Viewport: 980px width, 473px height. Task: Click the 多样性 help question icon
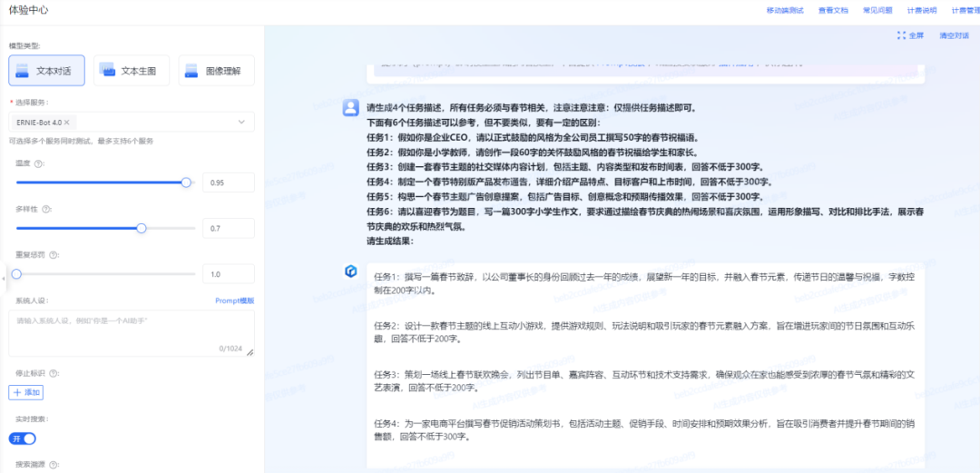pos(47,209)
